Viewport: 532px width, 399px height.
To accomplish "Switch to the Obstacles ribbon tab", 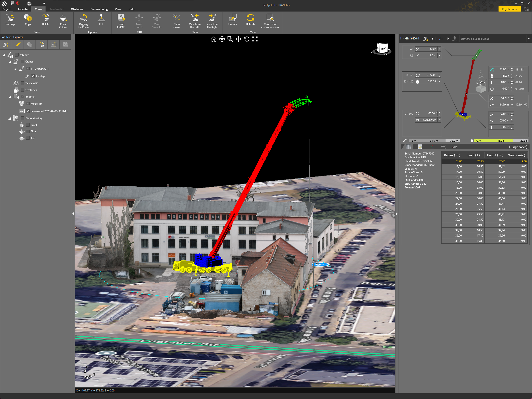I will 77,9.
